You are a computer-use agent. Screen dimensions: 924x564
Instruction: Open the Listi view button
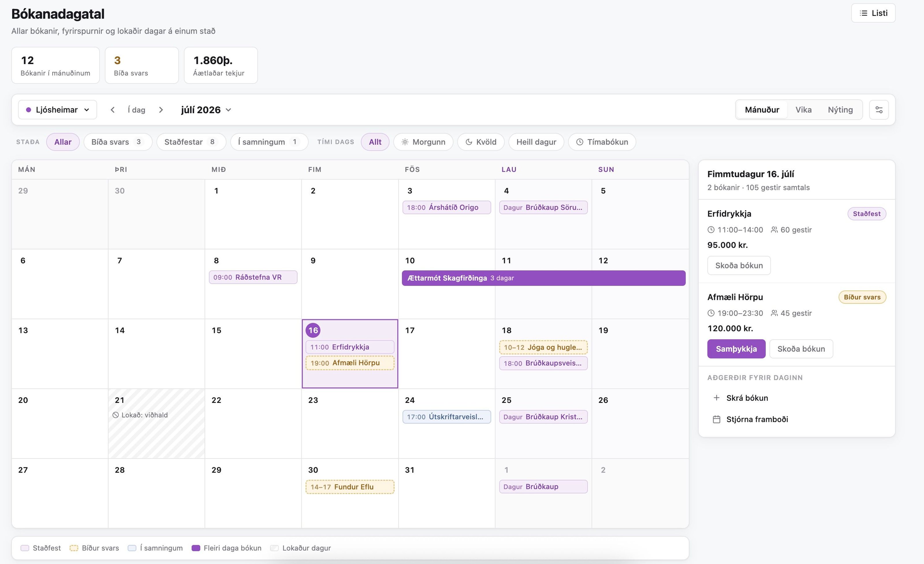[x=873, y=13]
